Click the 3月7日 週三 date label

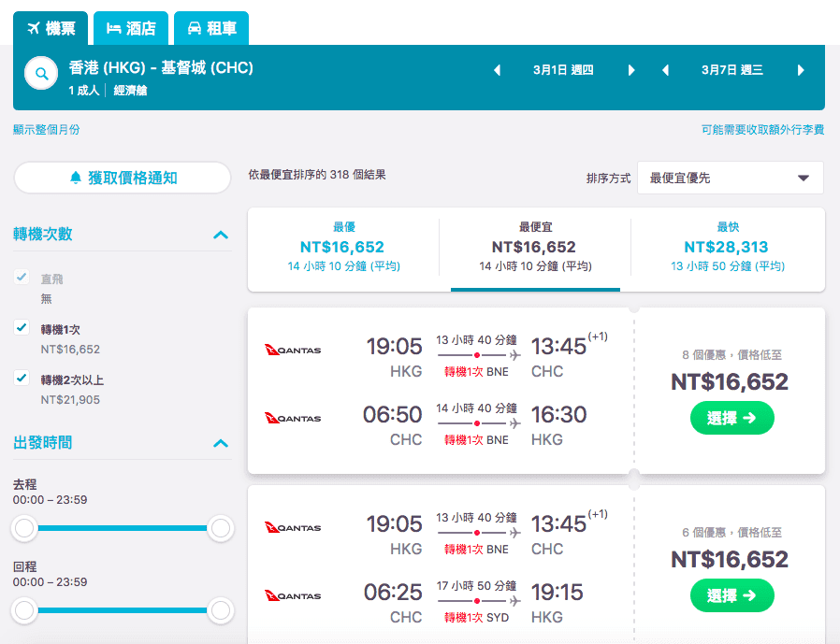731,70
